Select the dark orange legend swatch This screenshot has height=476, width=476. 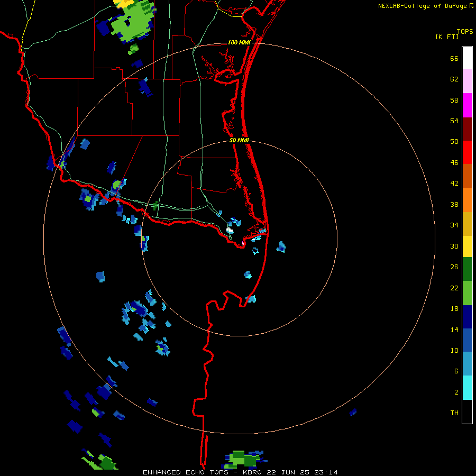(x=467, y=176)
